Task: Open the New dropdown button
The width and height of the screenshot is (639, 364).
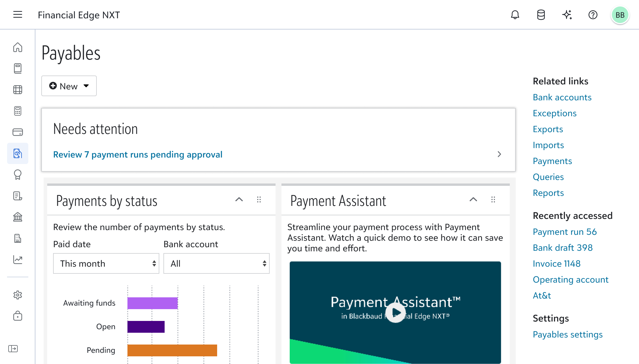Action: pos(69,86)
